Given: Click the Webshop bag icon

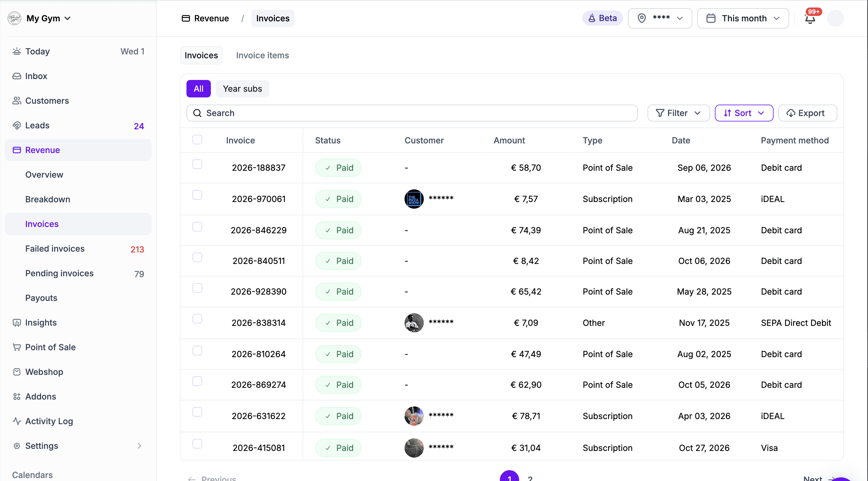Looking at the screenshot, I should tap(17, 372).
